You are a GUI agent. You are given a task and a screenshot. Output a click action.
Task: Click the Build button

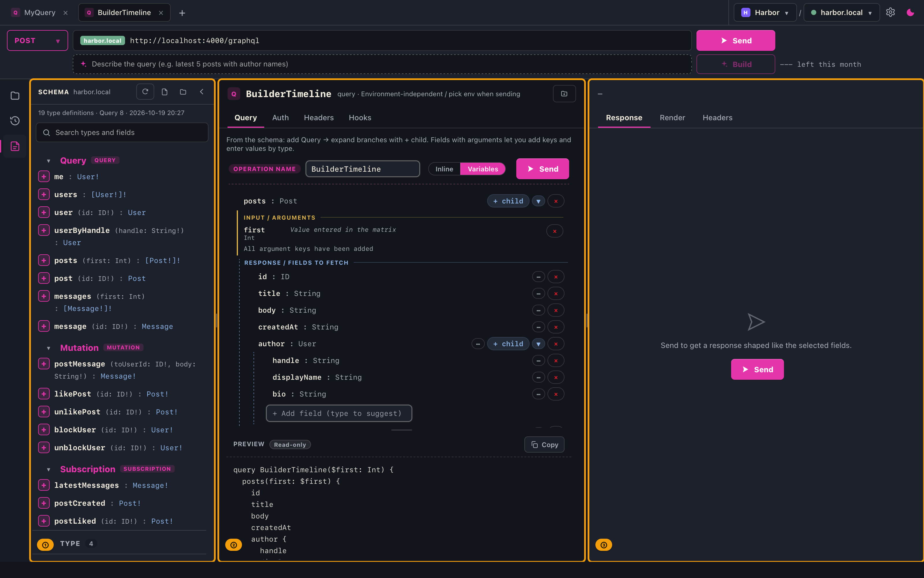coord(735,64)
